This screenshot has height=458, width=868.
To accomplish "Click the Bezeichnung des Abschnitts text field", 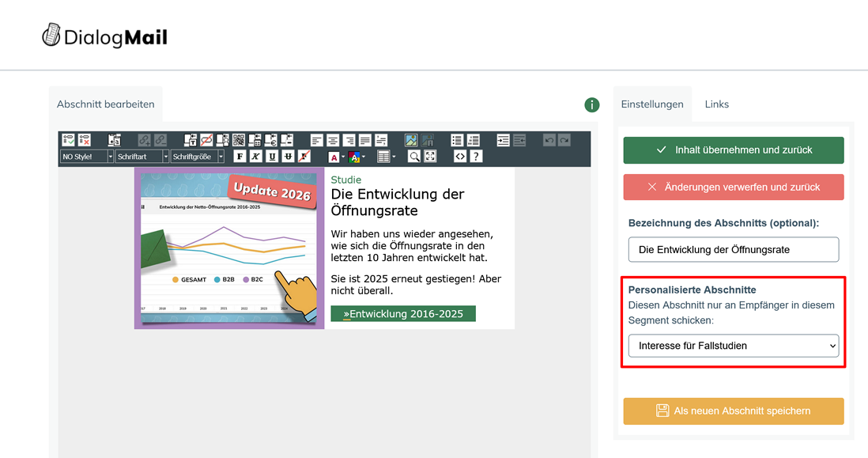I will click(733, 249).
